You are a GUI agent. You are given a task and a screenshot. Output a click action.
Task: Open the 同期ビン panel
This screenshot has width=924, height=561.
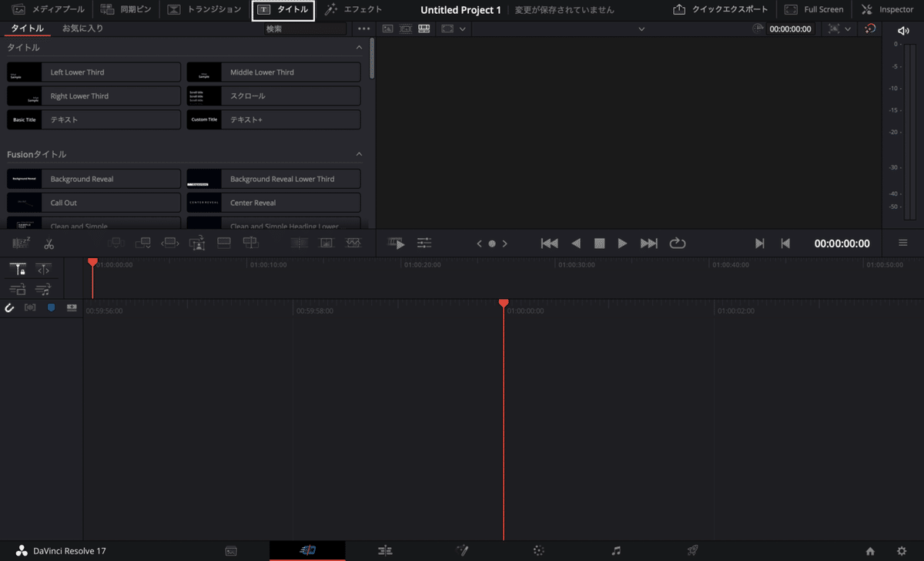126,10
